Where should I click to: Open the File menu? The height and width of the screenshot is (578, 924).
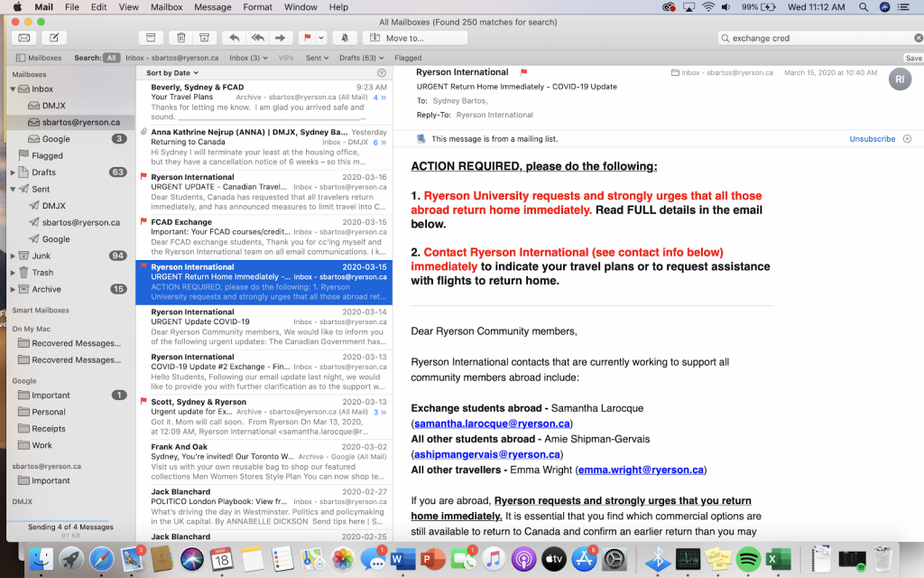[x=72, y=7]
